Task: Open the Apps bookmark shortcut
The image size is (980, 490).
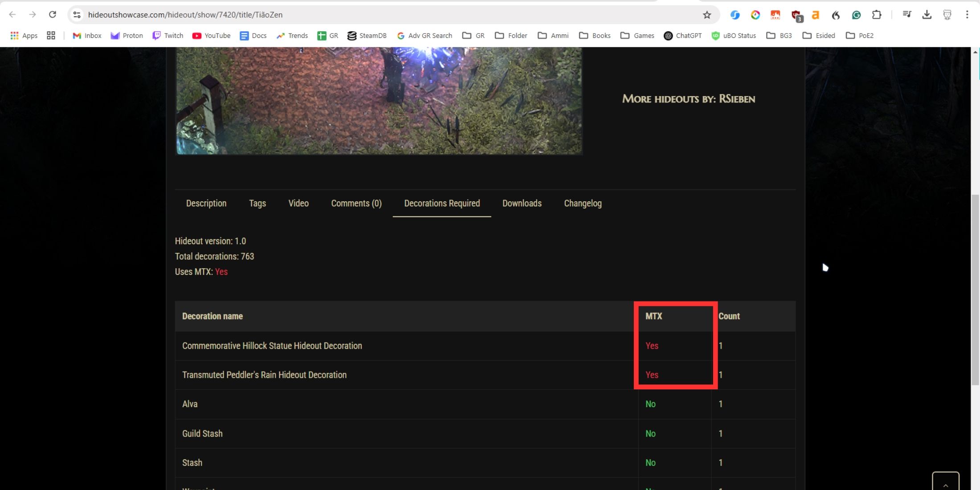Action: tap(24, 36)
